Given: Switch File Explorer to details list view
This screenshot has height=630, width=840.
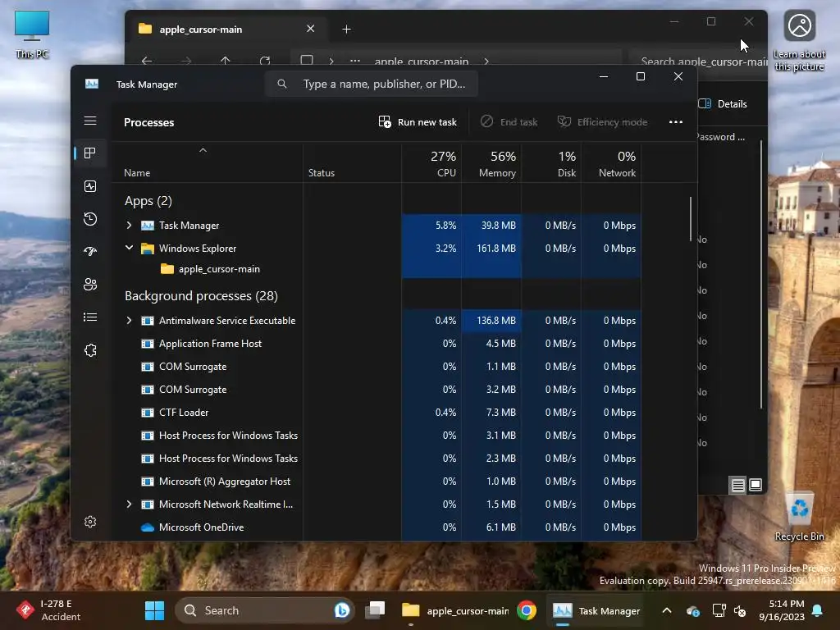Looking at the screenshot, I should pos(737,486).
